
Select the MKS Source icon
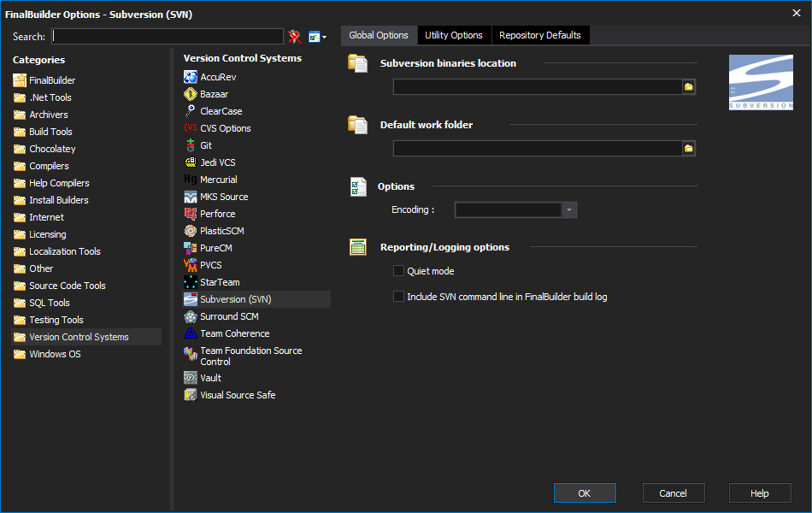(191, 197)
